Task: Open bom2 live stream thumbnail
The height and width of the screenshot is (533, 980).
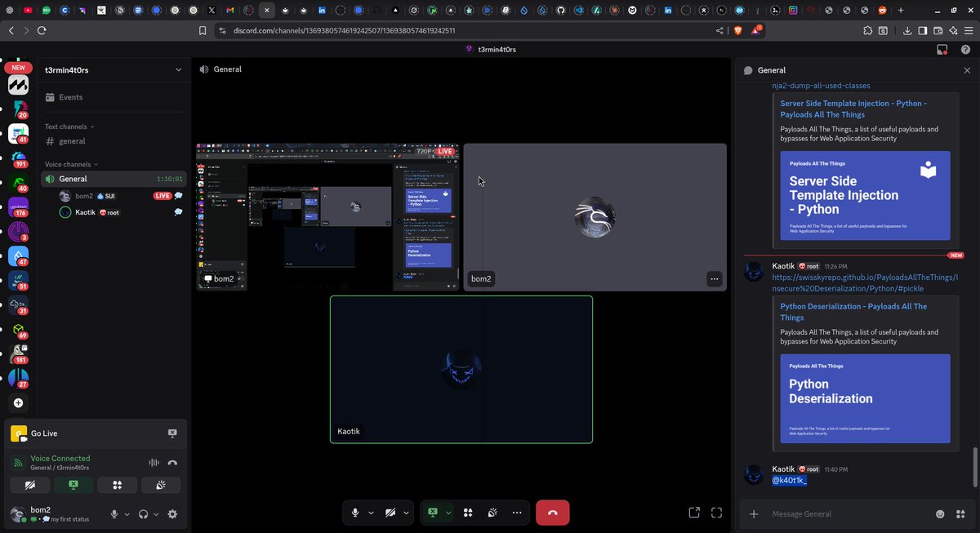Action: [327, 217]
